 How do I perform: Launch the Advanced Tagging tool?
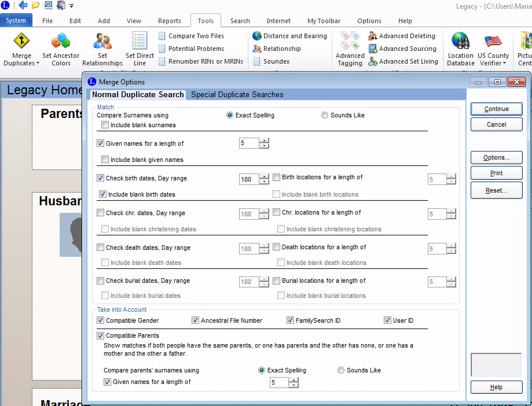click(350, 49)
